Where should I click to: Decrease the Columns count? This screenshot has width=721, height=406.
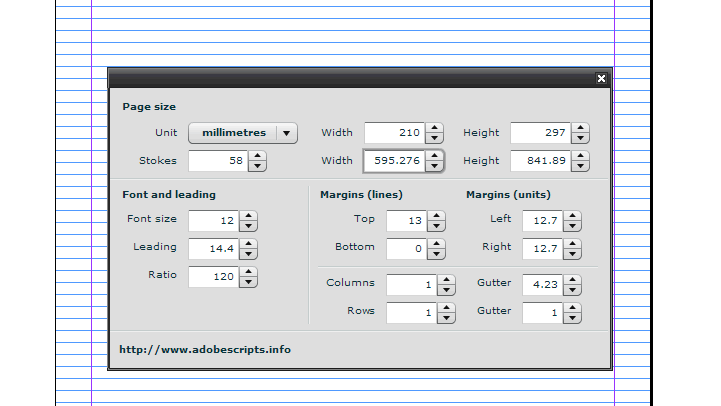[446, 290]
